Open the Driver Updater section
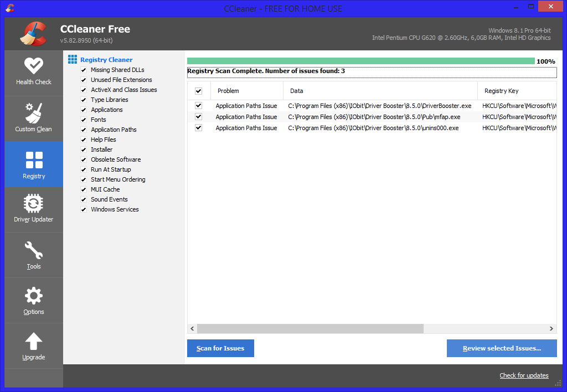567x392 pixels. point(34,209)
